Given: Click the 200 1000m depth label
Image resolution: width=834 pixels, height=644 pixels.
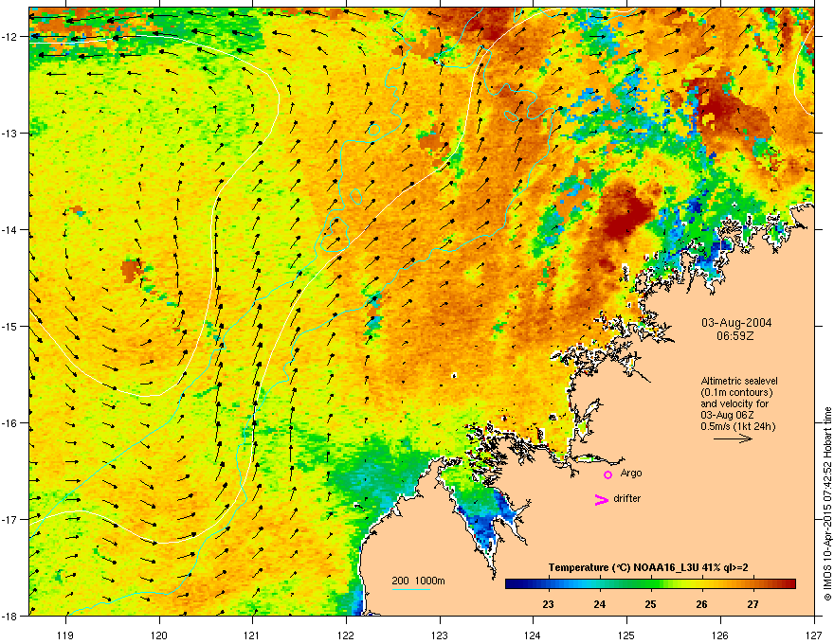Looking at the screenshot, I should [x=419, y=581].
